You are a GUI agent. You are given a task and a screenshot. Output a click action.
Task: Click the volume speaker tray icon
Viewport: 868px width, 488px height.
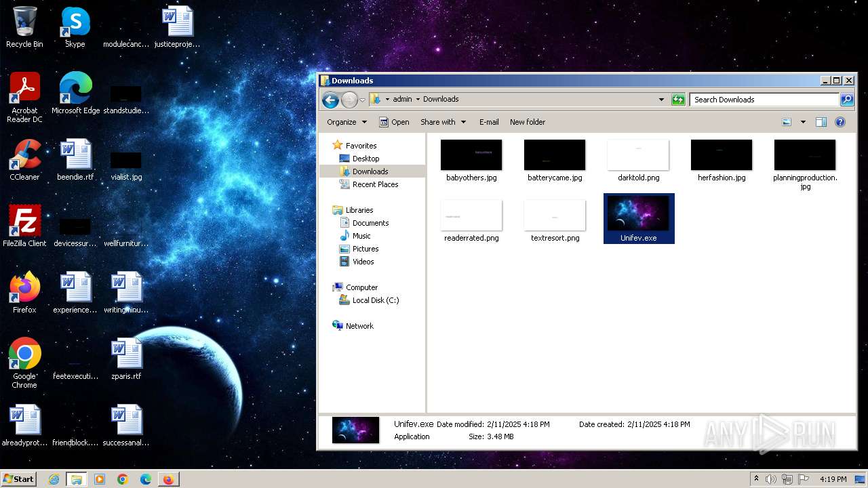tap(771, 479)
